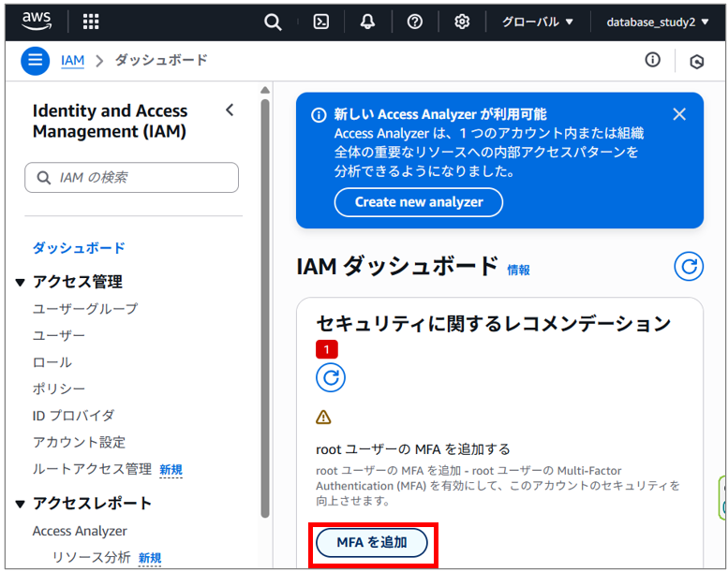Viewport: 728px width, 572px height.
Task: Click the セキュリティに関するレコメンデーション title
Action: (494, 323)
